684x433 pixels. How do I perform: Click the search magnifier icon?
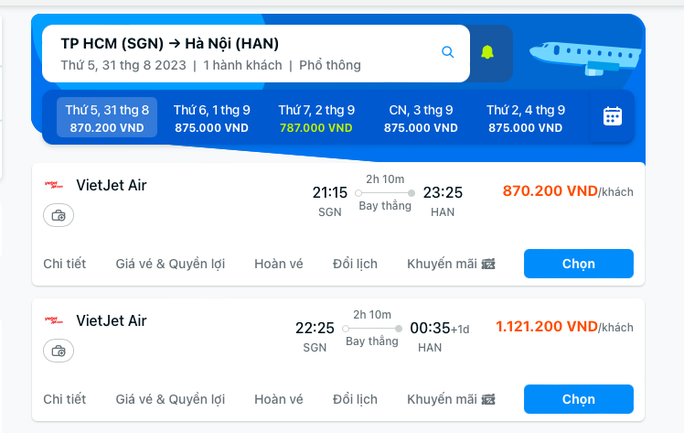click(x=448, y=53)
